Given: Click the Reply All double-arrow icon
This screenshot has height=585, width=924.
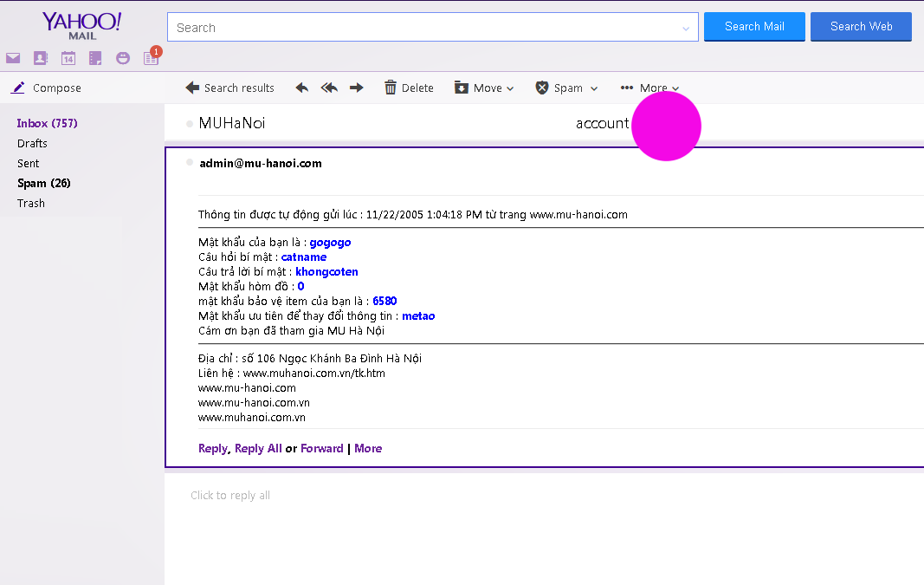Looking at the screenshot, I should [329, 88].
